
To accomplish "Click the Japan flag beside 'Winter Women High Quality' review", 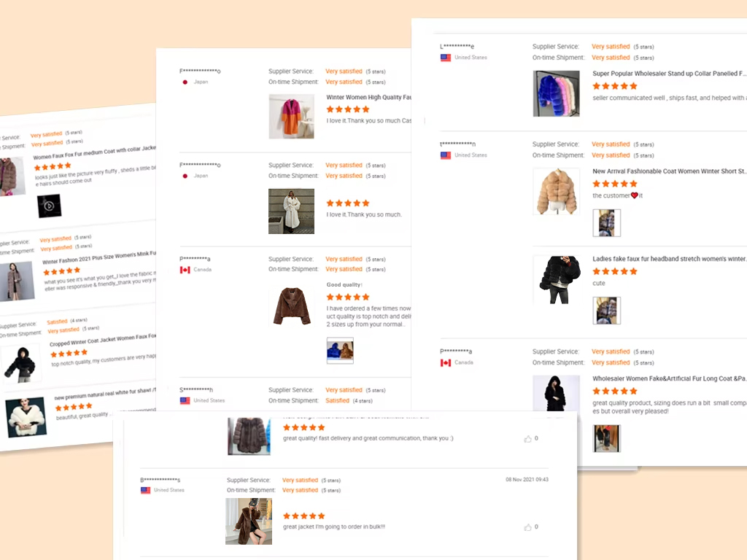I will pos(185,82).
